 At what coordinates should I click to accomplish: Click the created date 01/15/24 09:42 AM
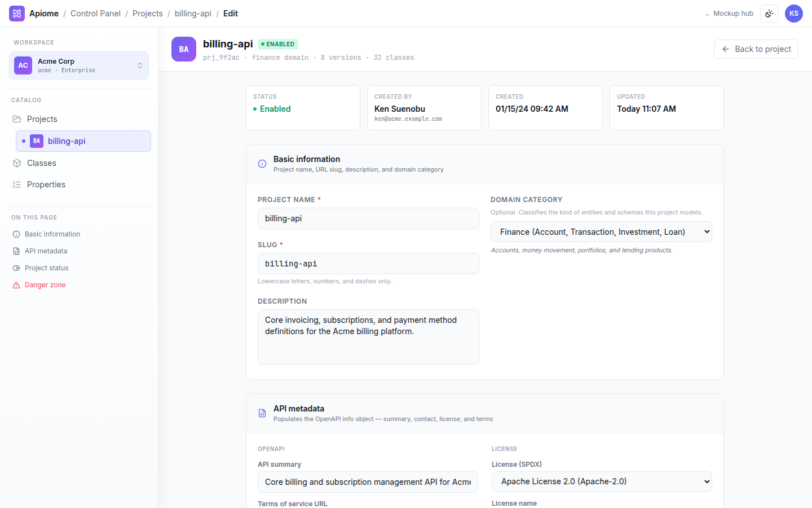(532, 109)
